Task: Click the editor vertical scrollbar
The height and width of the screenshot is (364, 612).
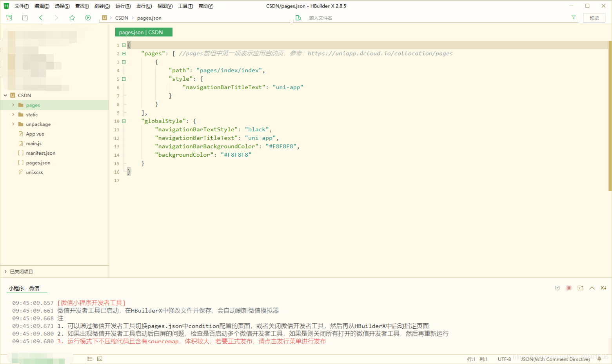Action: pyautogui.click(x=610, y=116)
